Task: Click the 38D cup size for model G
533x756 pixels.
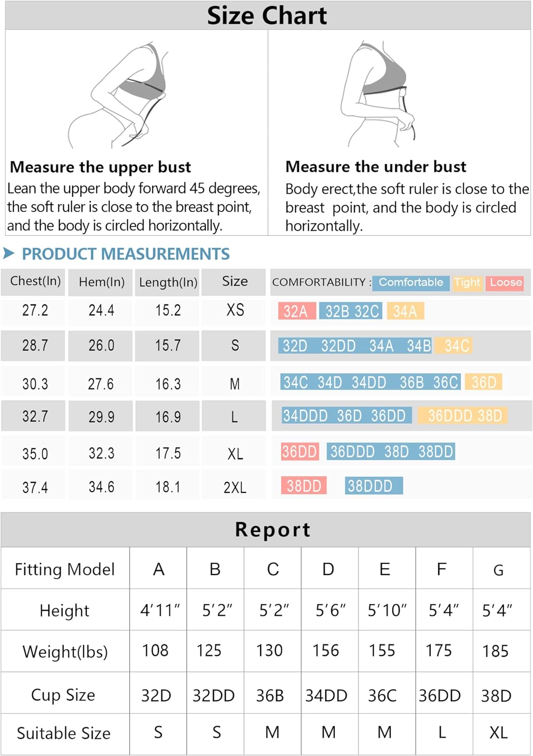Action: [497, 696]
